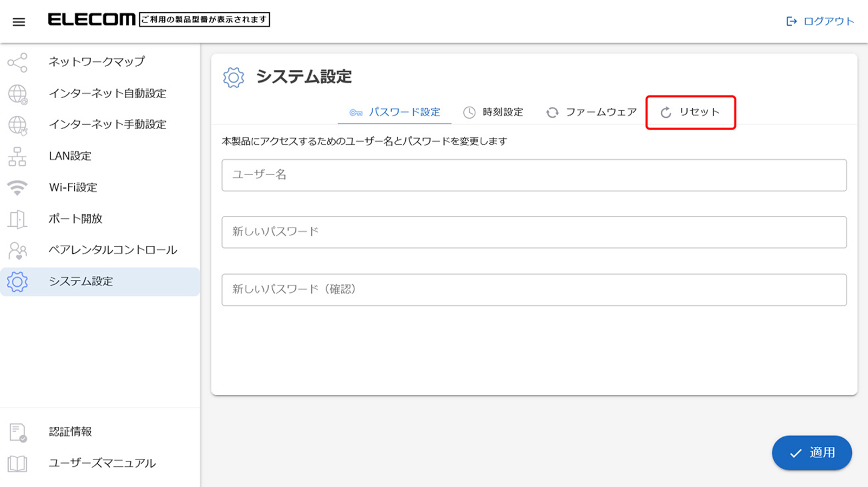Switch to the パスワード設定 tab
The height and width of the screenshot is (487, 868).
coord(394,112)
